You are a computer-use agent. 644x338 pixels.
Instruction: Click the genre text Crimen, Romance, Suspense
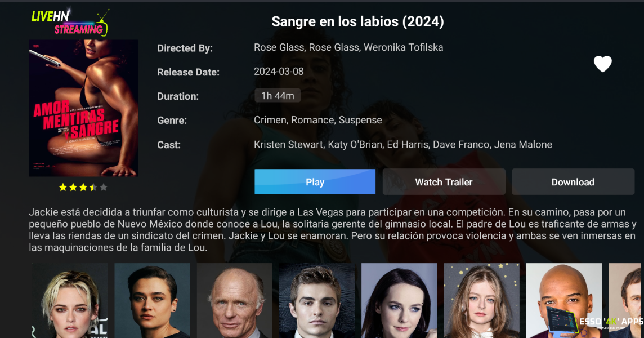point(318,120)
